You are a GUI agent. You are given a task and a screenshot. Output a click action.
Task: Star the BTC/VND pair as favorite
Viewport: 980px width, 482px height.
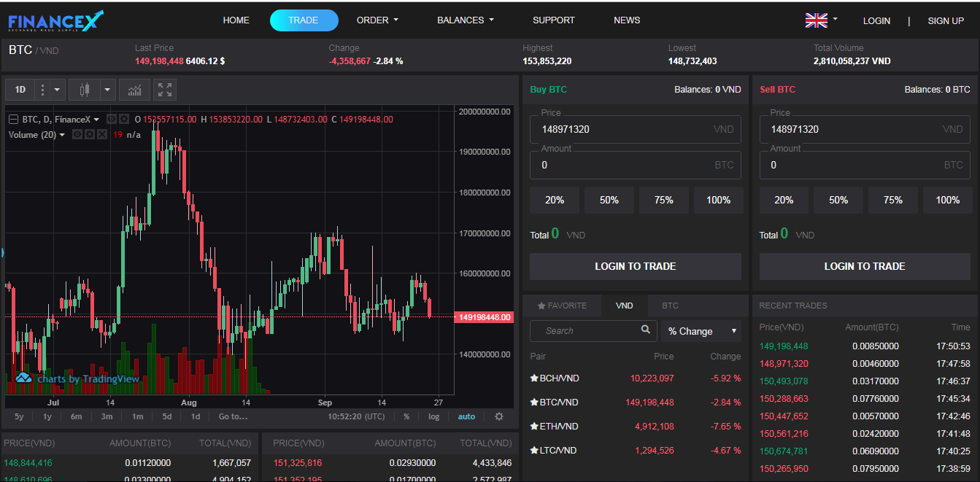(x=534, y=402)
